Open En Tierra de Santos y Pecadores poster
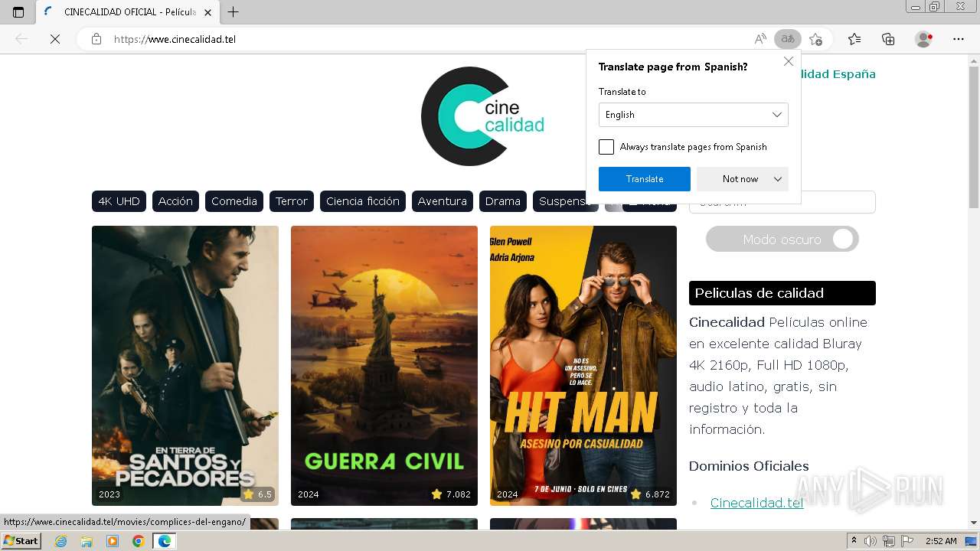980x551 pixels. [x=185, y=366]
